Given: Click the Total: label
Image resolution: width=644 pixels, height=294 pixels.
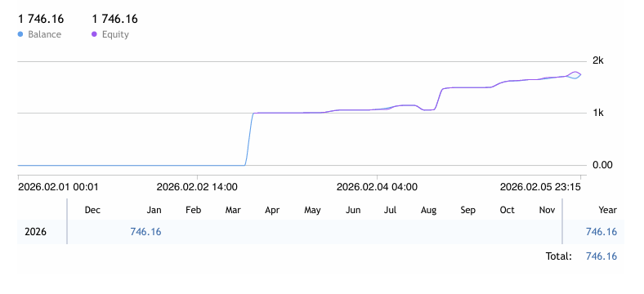Looking at the screenshot, I should point(558,256).
